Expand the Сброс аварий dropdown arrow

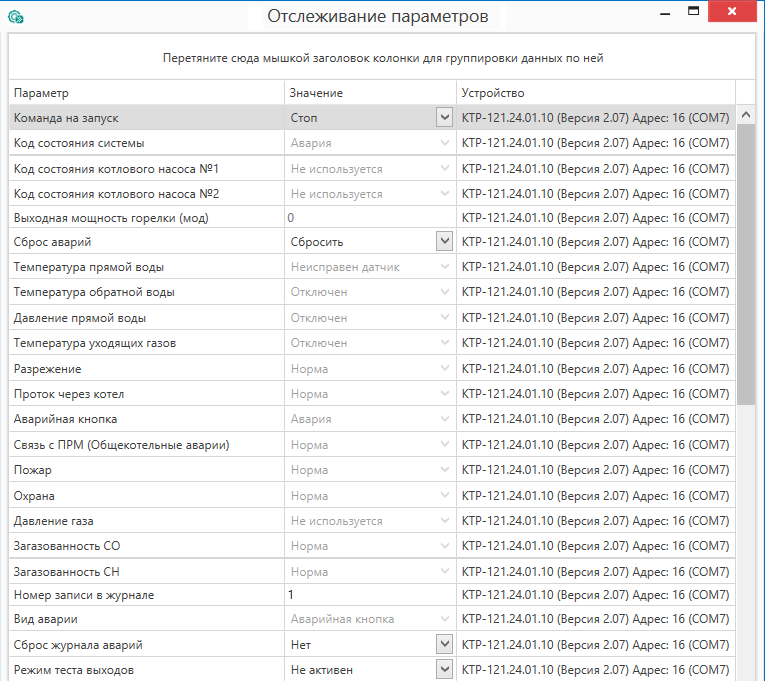pos(444,242)
